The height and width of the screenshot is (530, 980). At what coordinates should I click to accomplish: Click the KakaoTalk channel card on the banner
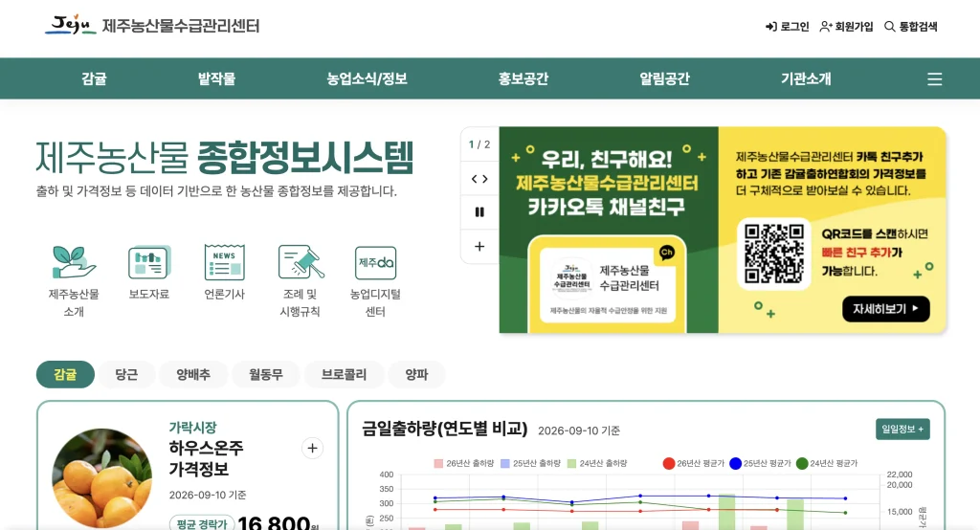(x=608, y=283)
